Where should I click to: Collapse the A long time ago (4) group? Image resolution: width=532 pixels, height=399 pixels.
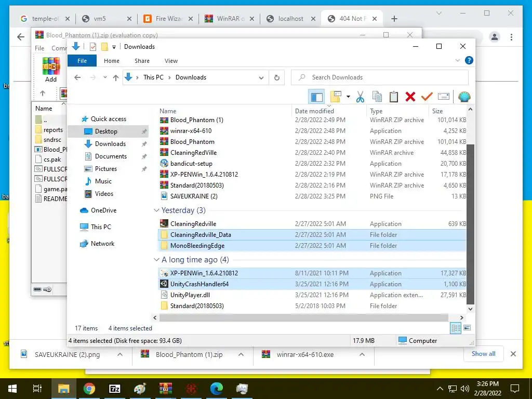tap(156, 260)
